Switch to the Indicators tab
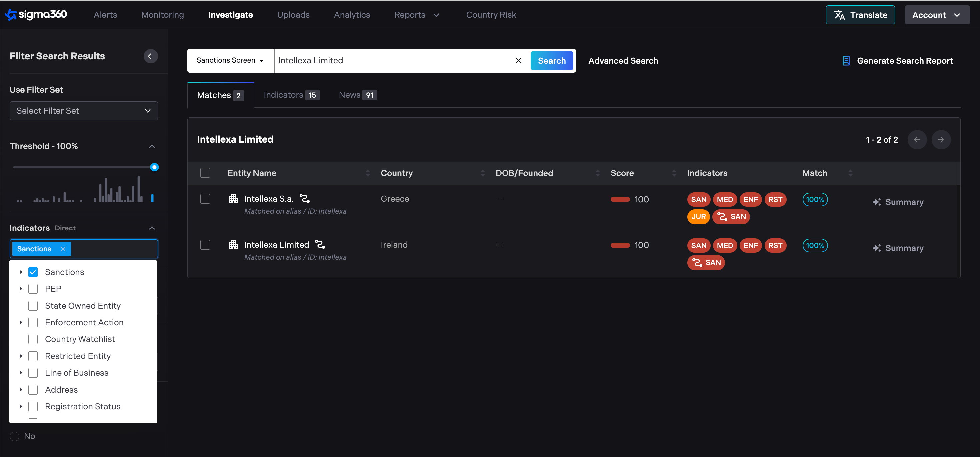Viewport: 980px width, 457px height. click(291, 95)
